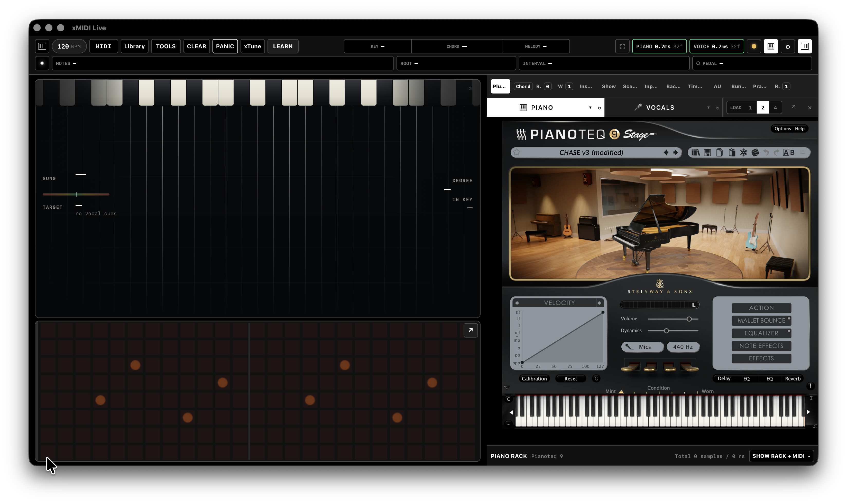Screen dimensions: 847x504
Task: Click the LEARN button
Action: pos(283,46)
